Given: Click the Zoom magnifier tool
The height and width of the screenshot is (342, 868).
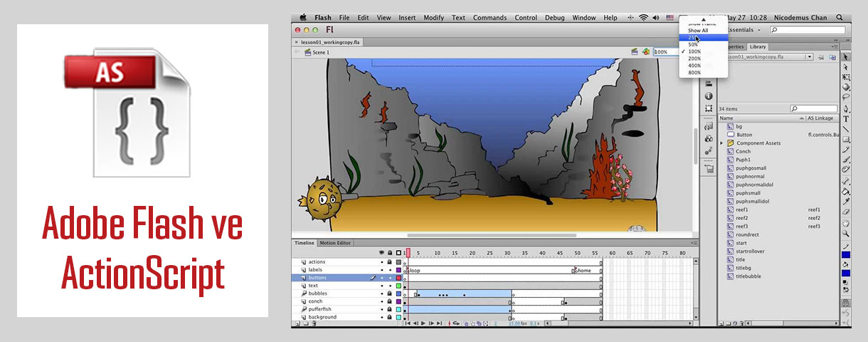Looking at the screenshot, I should pyautogui.click(x=846, y=233).
